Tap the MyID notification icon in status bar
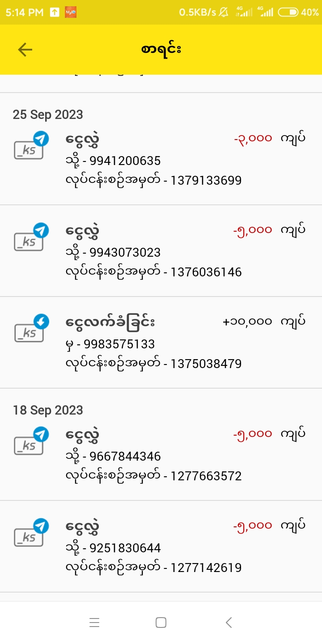322x644 pixels. pyautogui.click(x=71, y=12)
